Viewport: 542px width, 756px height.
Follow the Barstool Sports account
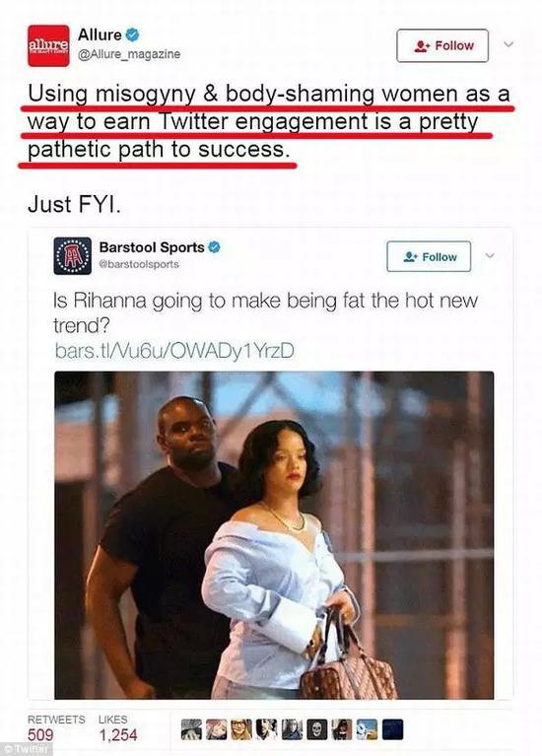click(429, 256)
